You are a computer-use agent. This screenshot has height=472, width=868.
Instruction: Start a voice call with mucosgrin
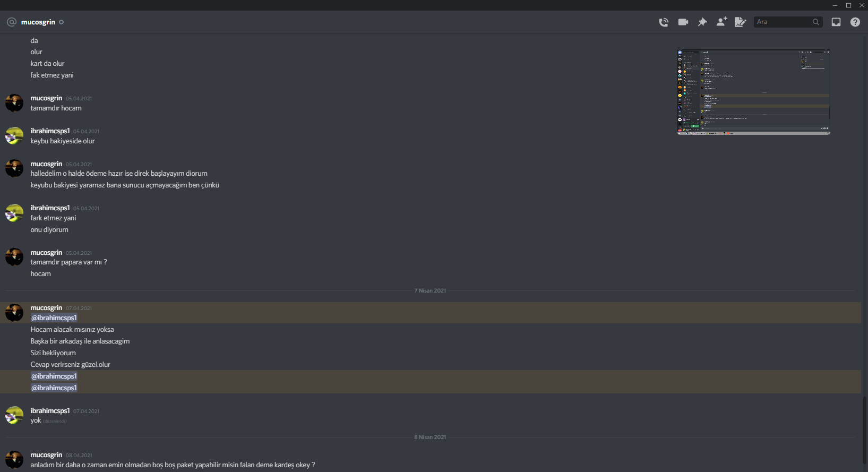pyautogui.click(x=664, y=22)
